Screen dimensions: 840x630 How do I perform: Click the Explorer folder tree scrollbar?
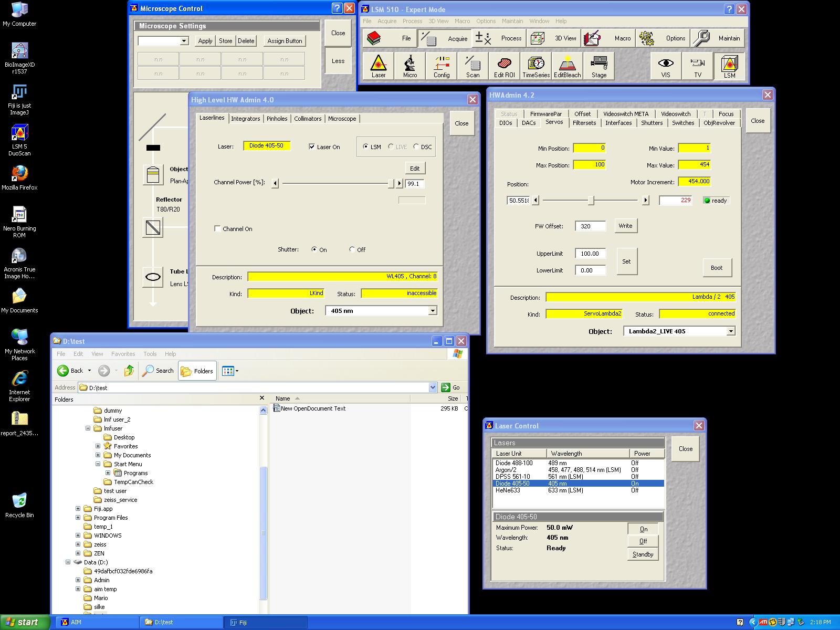tap(264, 533)
